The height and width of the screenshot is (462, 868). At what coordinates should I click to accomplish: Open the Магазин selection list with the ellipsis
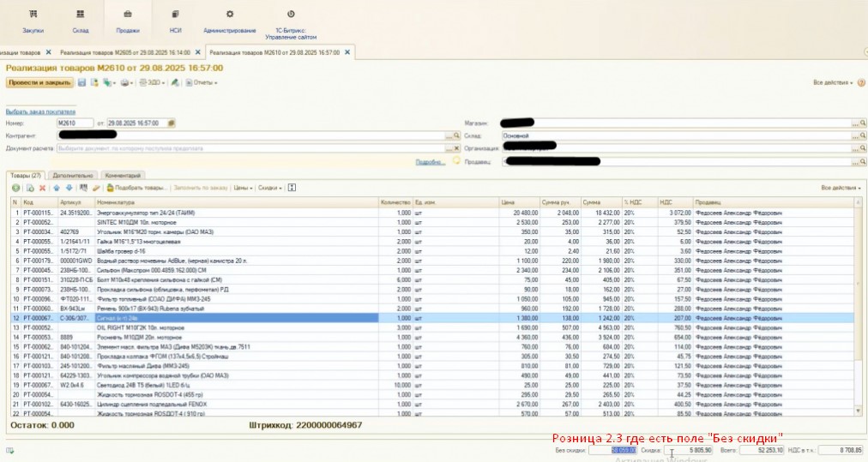tap(855, 123)
